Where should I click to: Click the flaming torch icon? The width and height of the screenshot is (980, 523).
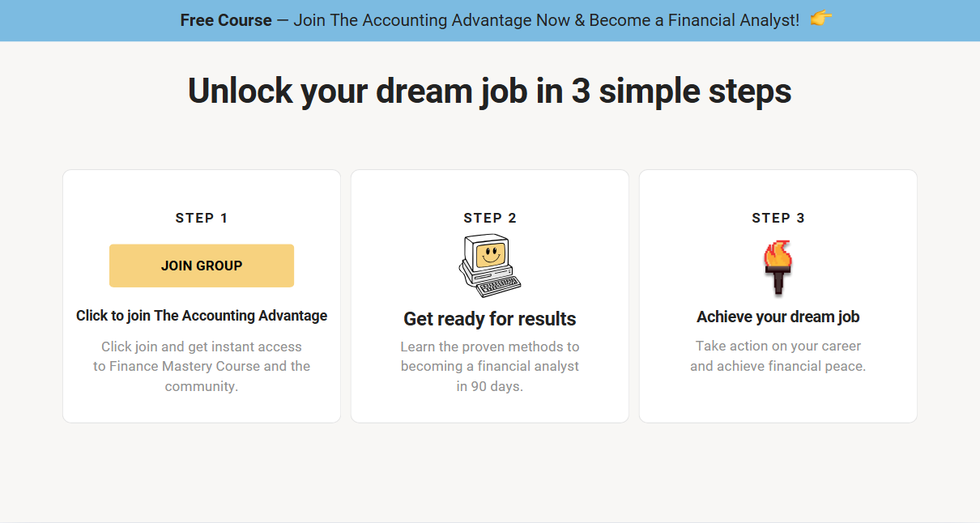tap(778, 267)
